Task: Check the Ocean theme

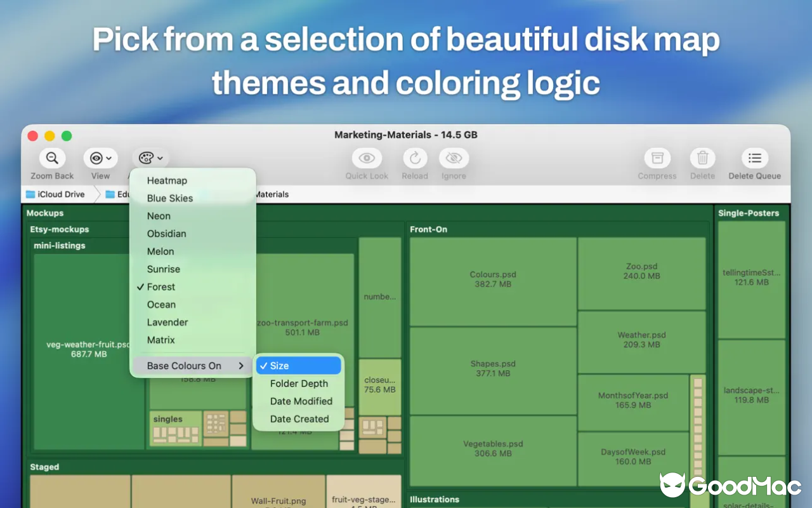Action: [161, 304]
